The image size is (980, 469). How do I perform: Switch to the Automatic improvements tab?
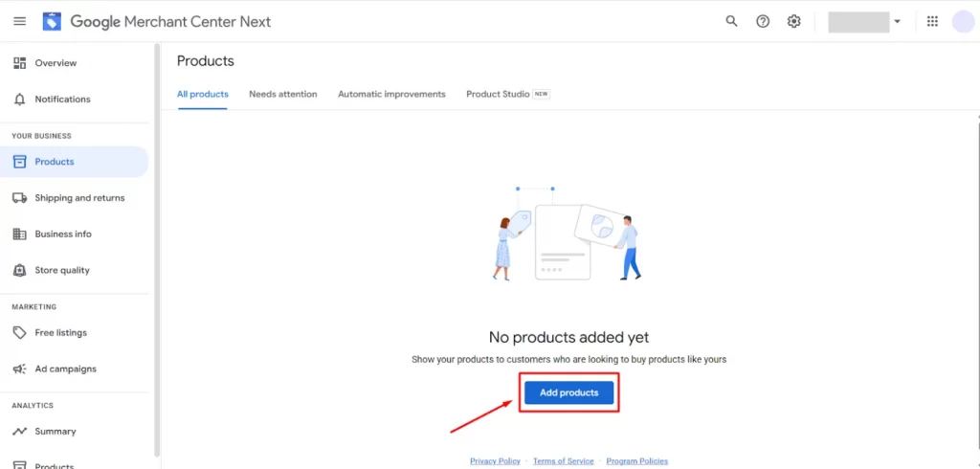tap(391, 94)
